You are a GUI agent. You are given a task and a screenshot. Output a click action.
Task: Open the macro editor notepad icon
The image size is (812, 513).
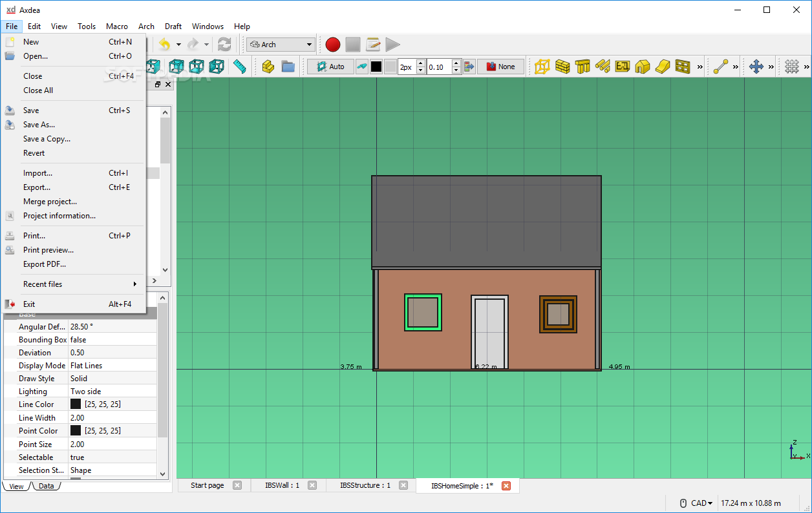(x=373, y=45)
